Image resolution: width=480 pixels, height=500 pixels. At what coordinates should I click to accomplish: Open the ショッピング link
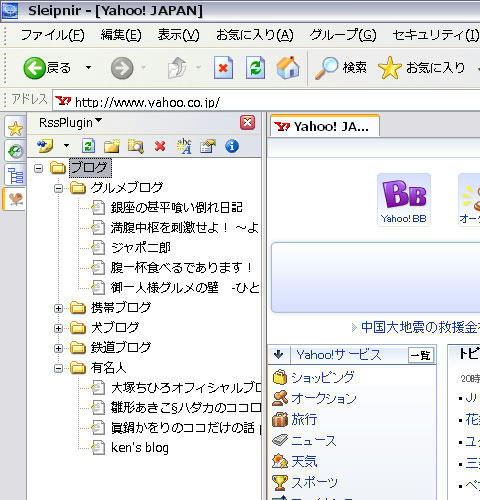click(x=323, y=377)
